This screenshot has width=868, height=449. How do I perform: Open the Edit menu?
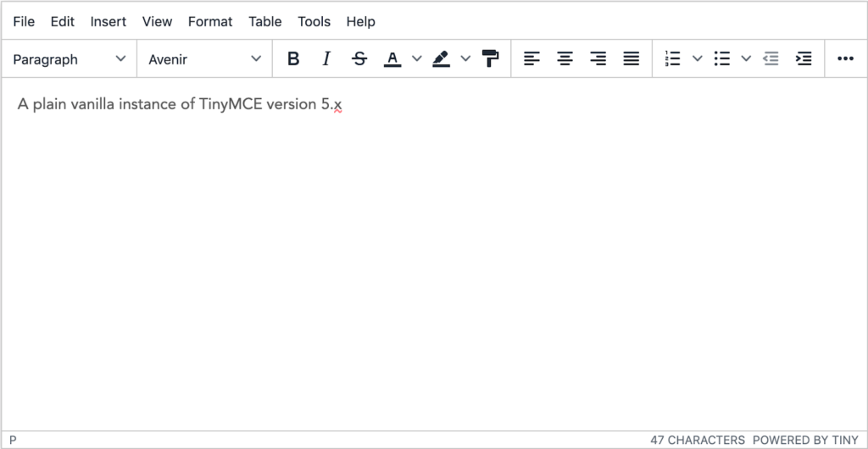(63, 21)
